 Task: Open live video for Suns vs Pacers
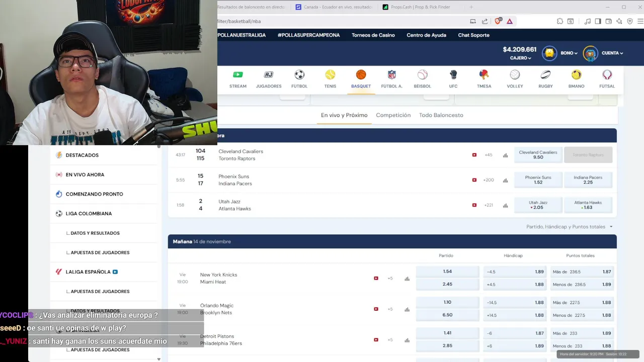tap(474, 180)
